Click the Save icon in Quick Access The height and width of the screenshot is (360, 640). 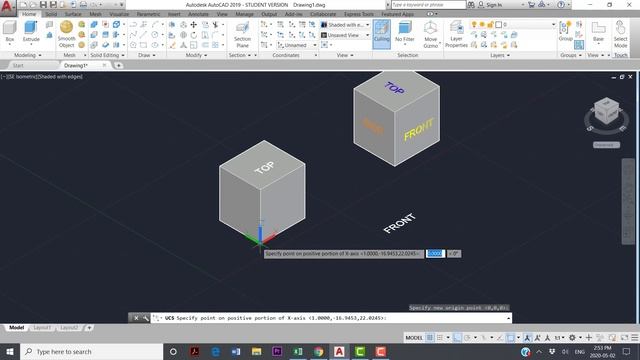[43, 5]
